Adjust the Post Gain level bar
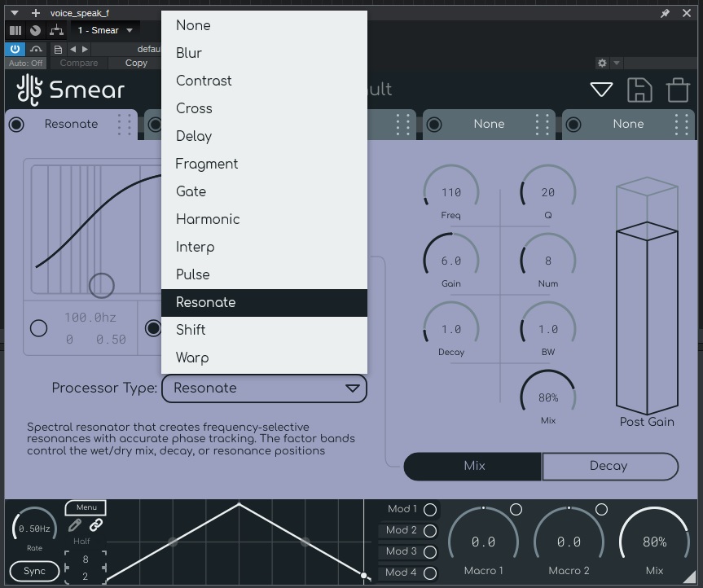 [x=647, y=296]
